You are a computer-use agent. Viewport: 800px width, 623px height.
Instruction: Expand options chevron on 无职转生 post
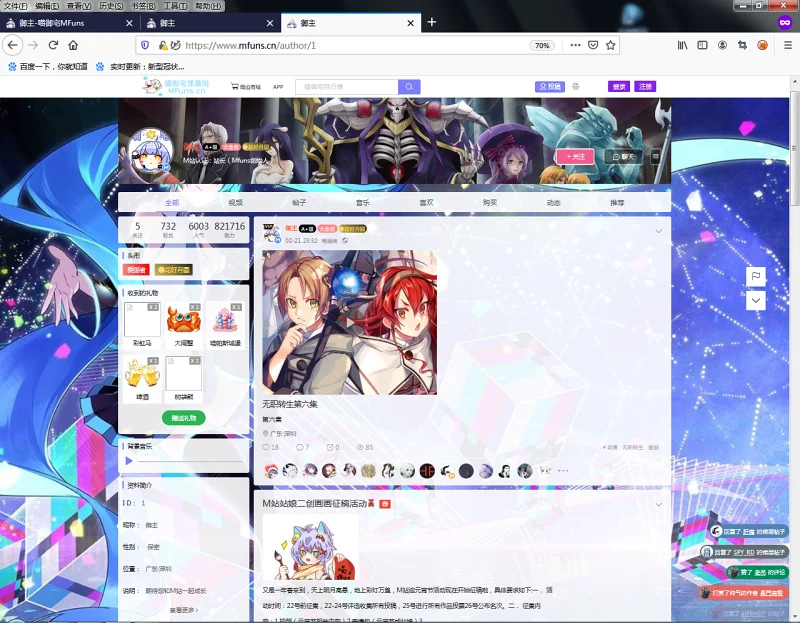click(x=659, y=231)
